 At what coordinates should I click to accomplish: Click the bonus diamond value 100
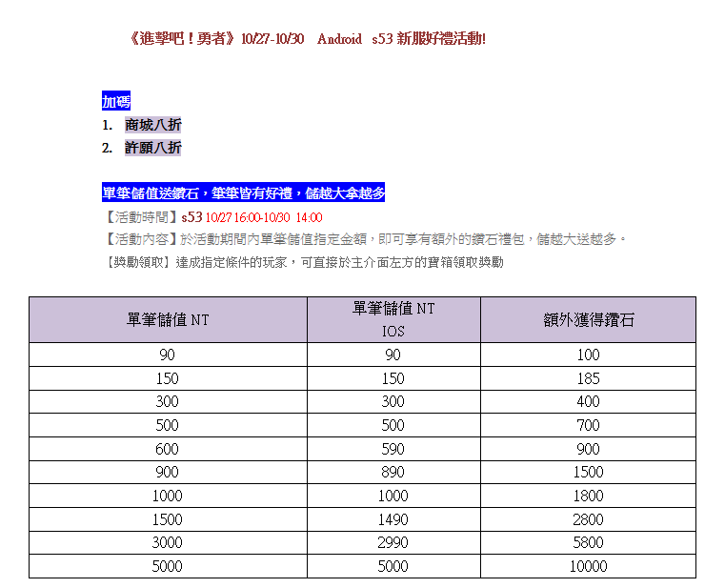click(x=588, y=355)
